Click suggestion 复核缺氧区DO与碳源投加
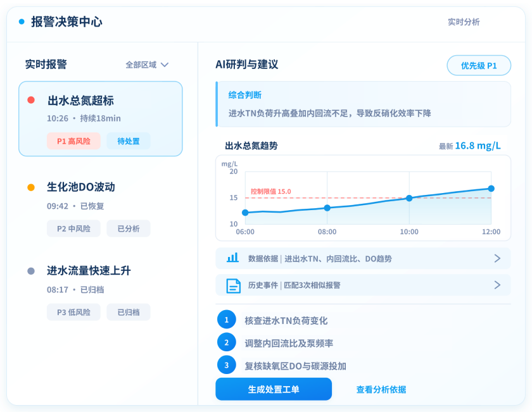This screenshot has height=412, width=532. [296, 366]
